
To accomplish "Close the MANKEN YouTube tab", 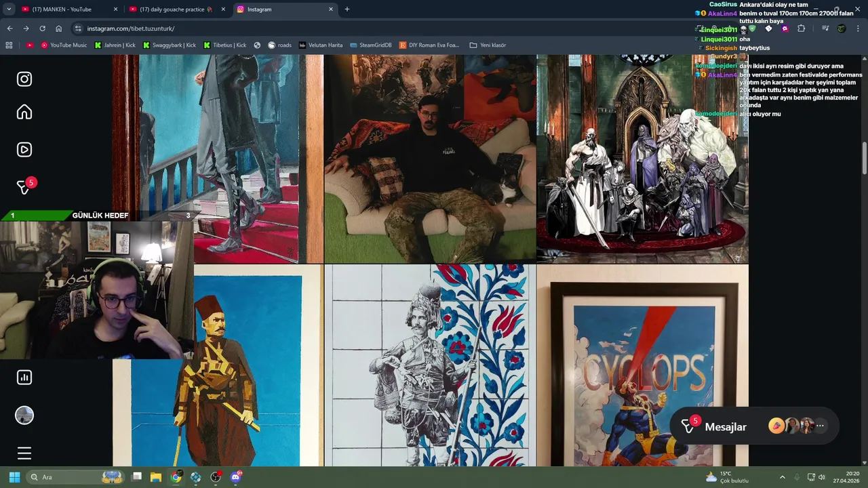I will pyautogui.click(x=115, y=9).
